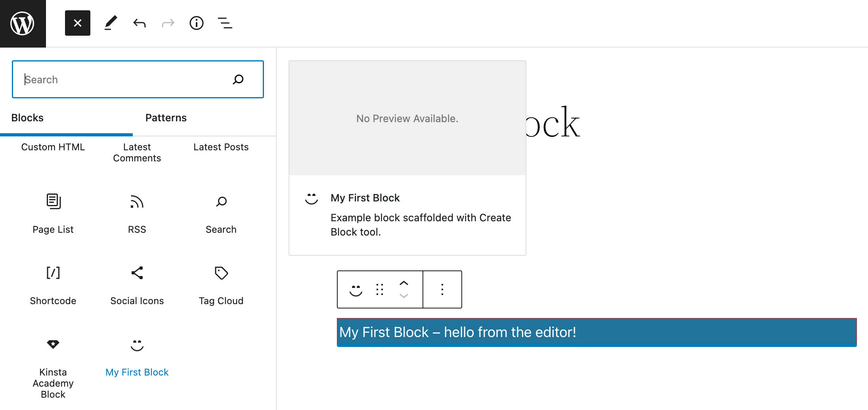Stay on the Blocks tab
868x410 pixels.
(x=27, y=117)
